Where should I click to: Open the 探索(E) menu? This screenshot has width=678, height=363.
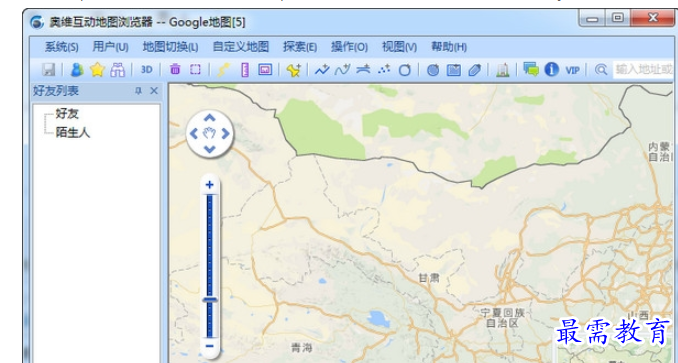click(x=300, y=47)
